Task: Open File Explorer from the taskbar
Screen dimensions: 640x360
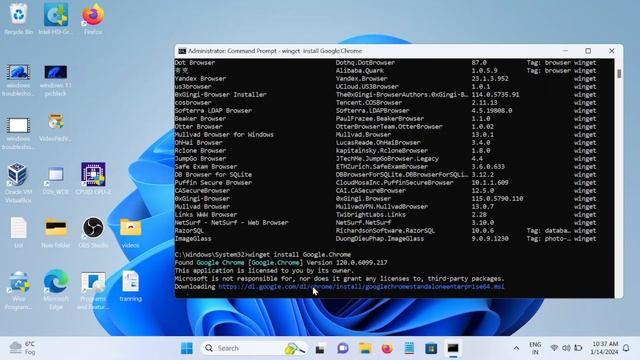Action: coord(365,348)
